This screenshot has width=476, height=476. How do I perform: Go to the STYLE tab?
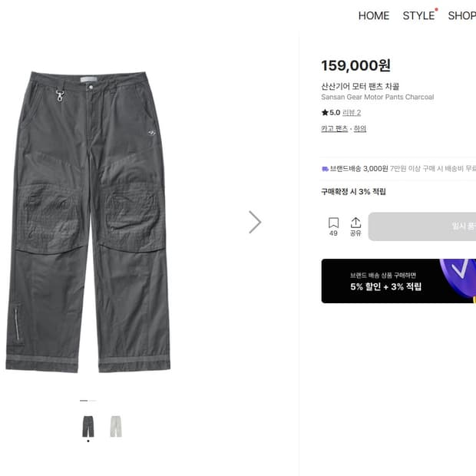[418, 16]
